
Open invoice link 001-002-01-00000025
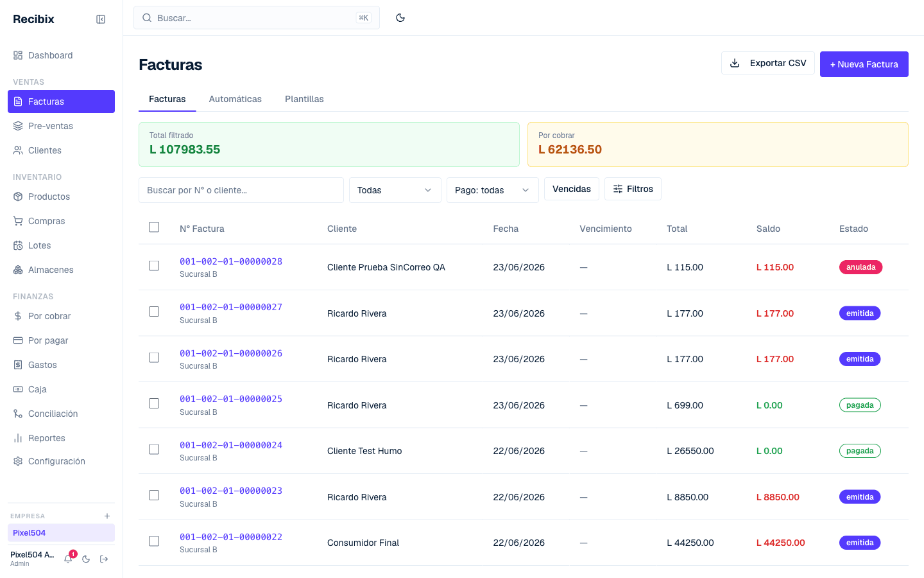pos(231,399)
